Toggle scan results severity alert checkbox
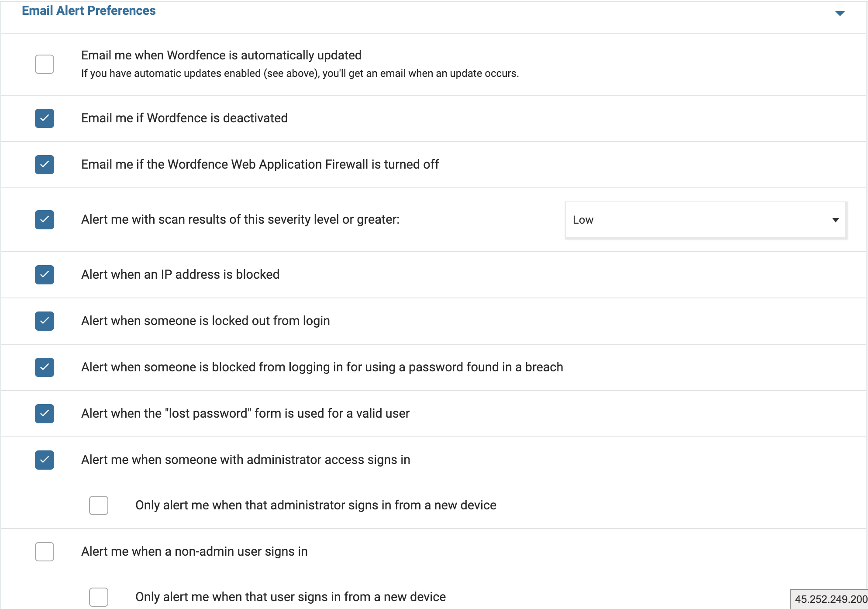This screenshot has width=868, height=609. point(45,220)
